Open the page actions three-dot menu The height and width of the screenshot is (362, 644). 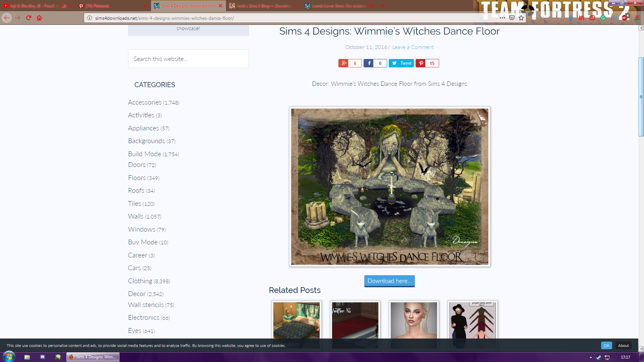[x=502, y=18]
